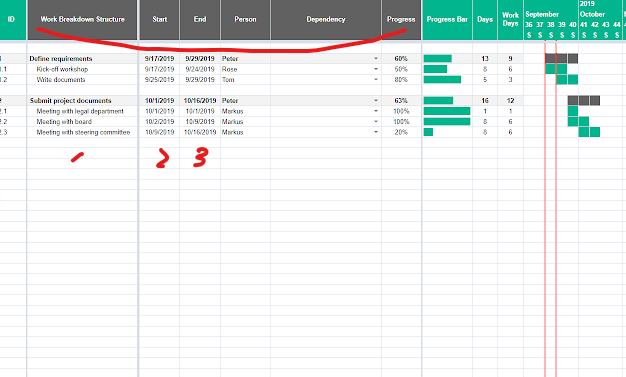This screenshot has width=626, height=377.
Task: Select the Submit project documents task cell
Action: 83,101
